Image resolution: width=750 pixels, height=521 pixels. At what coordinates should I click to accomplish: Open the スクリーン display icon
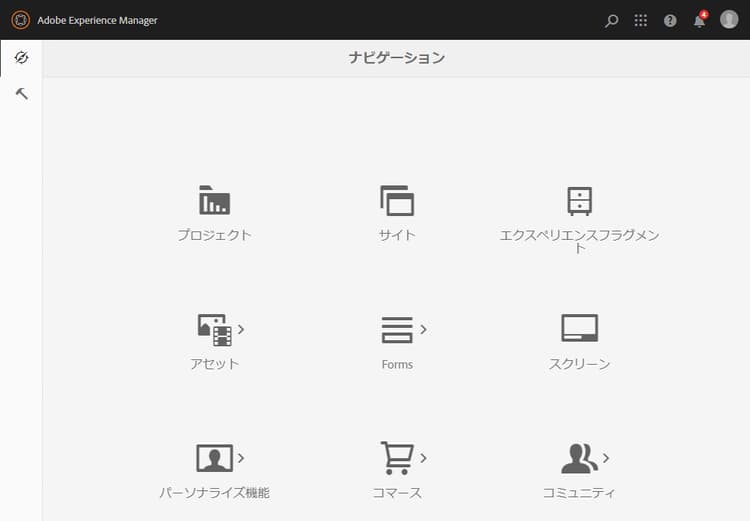[x=579, y=328]
